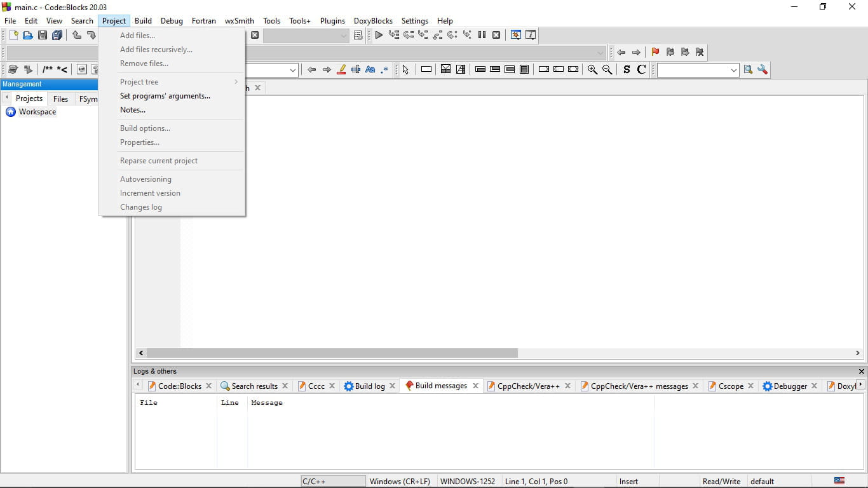868x488 pixels.
Task: Switch to the Build log tab
Action: coord(370,386)
